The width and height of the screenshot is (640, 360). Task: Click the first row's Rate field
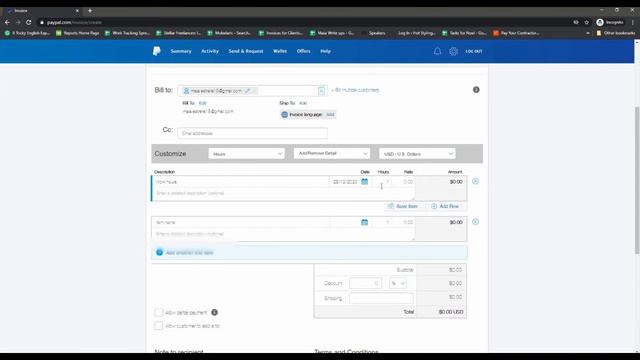[x=403, y=182]
